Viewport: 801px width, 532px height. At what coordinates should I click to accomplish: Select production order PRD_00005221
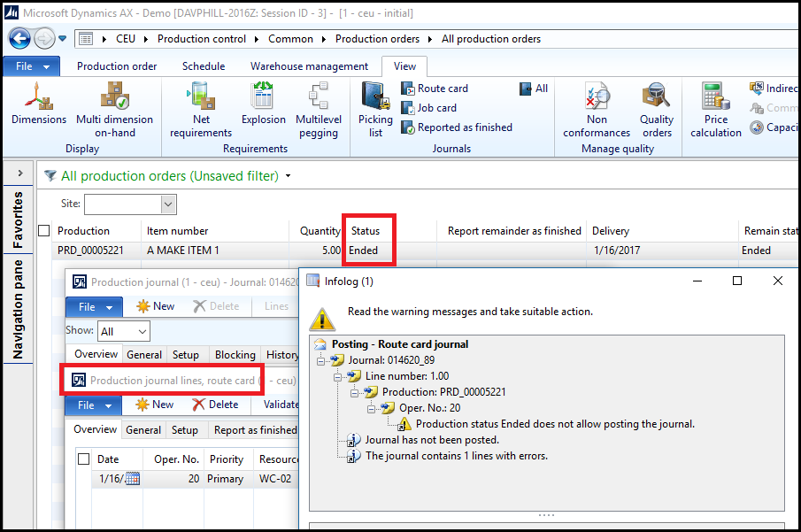(x=90, y=251)
